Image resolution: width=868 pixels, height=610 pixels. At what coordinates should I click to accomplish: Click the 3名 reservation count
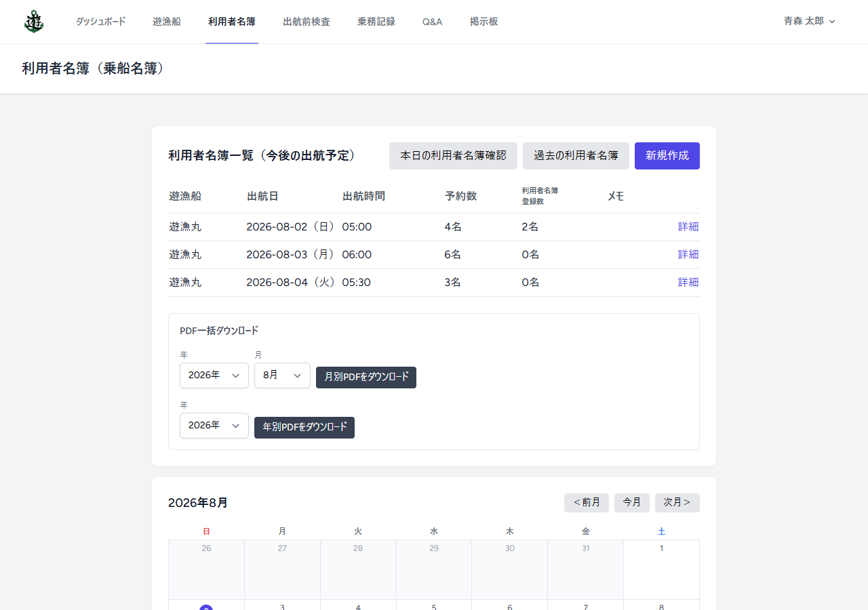(453, 283)
